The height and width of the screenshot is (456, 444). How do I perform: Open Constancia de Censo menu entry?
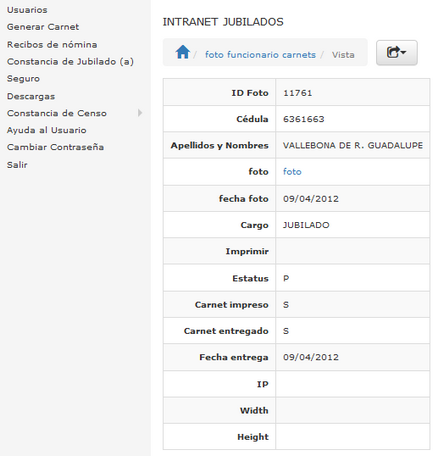[x=57, y=113]
